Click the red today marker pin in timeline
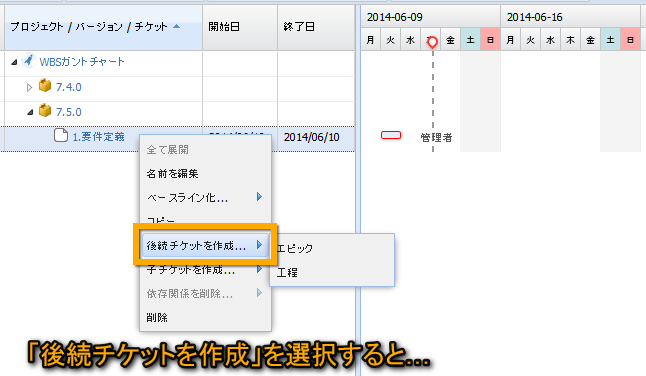Viewport: 646px width, 376px height. click(432, 42)
